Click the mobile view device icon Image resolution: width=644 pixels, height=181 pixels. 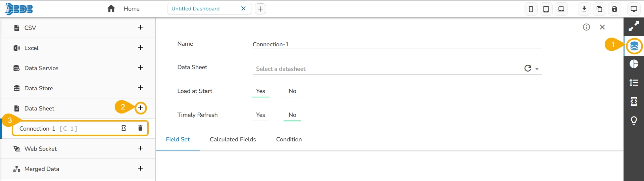click(531, 9)
